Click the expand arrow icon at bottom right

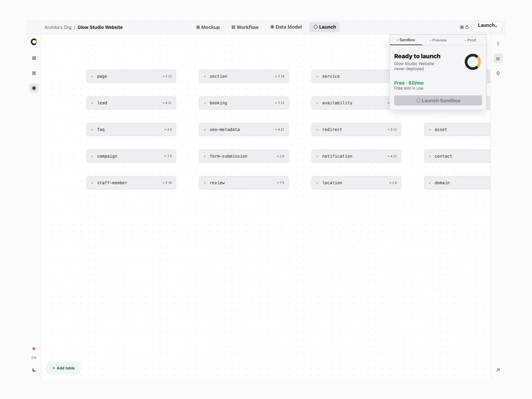pos(498,370)
